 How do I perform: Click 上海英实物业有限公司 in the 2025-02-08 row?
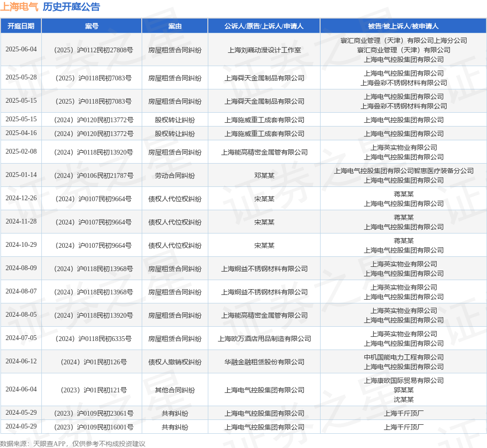tap(404, 147)
